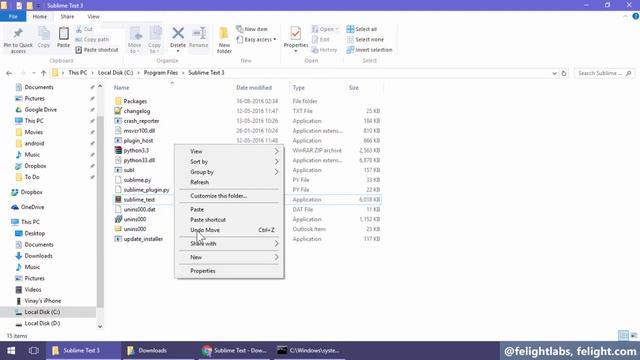Open Task View on taskbar
Viewport: 640px width, 360px height.
click(x=34, y=351)
